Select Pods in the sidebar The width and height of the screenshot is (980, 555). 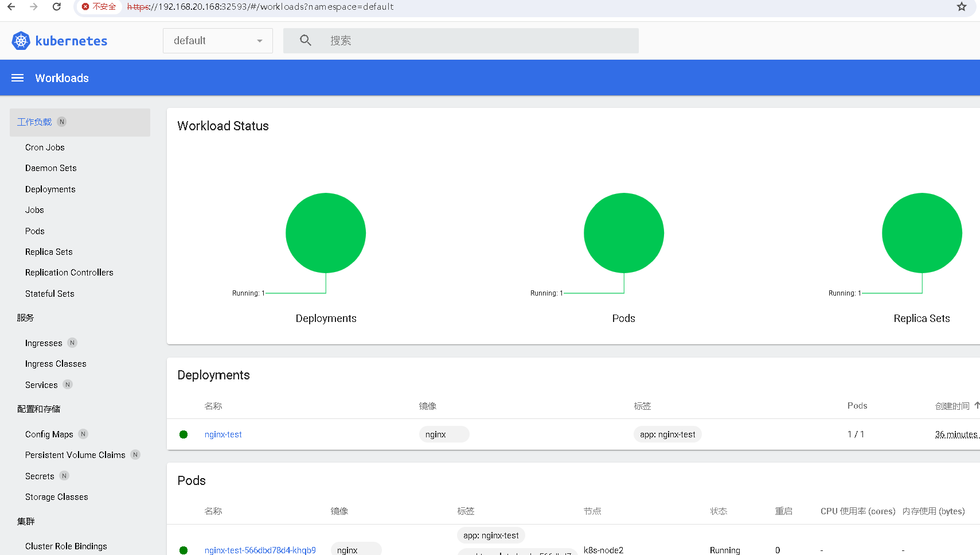(x=35, y=231)
